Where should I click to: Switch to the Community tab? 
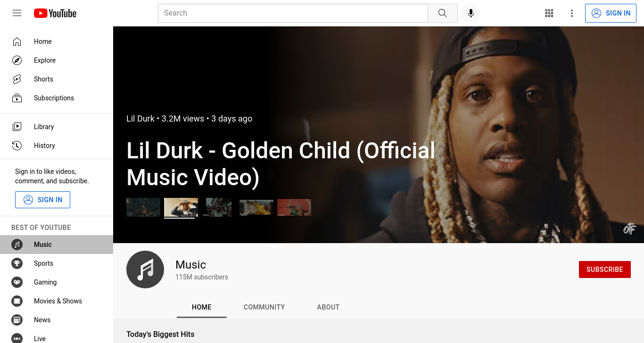(x=264, y=307)
